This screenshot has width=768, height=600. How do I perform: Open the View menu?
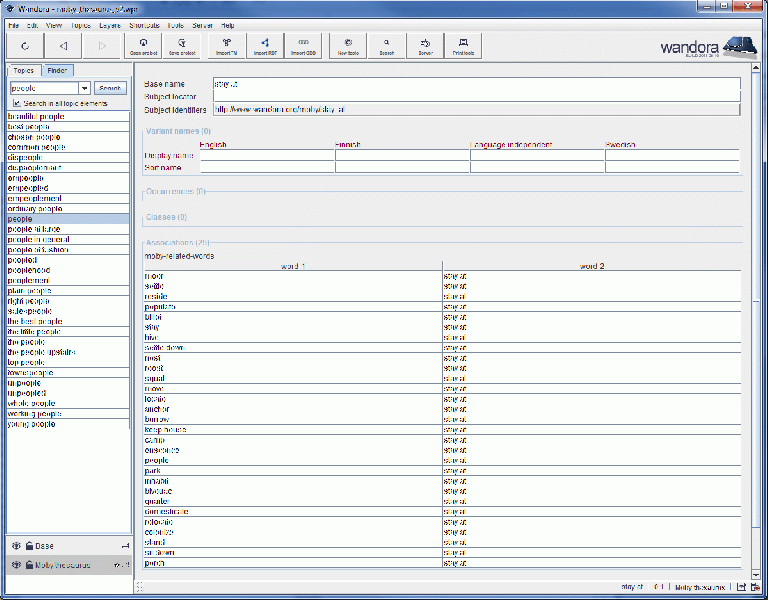click(x=54, y=25)
